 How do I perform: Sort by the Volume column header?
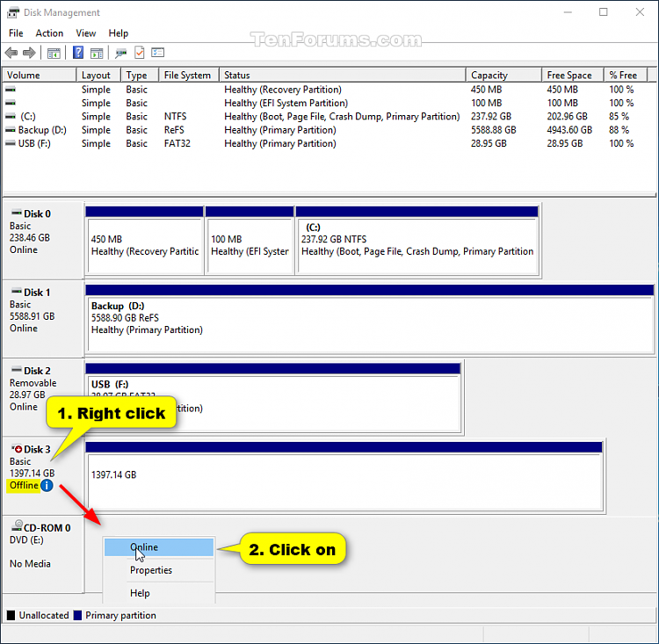point(39,75)
